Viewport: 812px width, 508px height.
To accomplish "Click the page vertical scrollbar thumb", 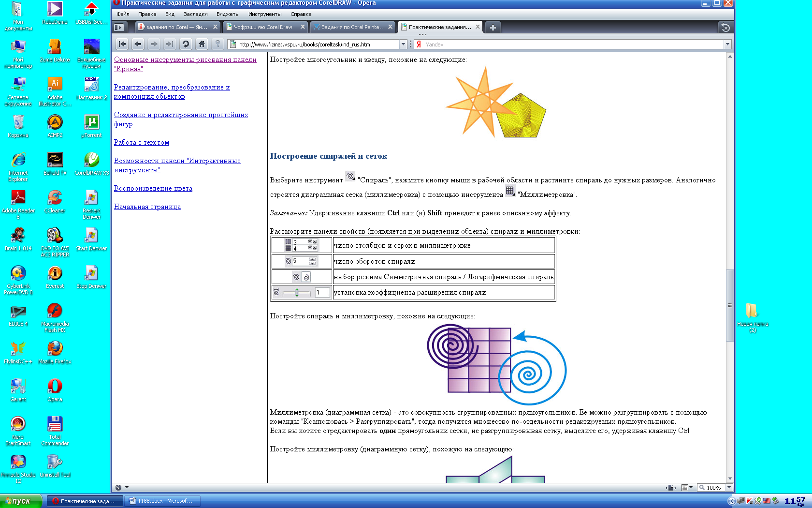I will (x=730, y=305).
